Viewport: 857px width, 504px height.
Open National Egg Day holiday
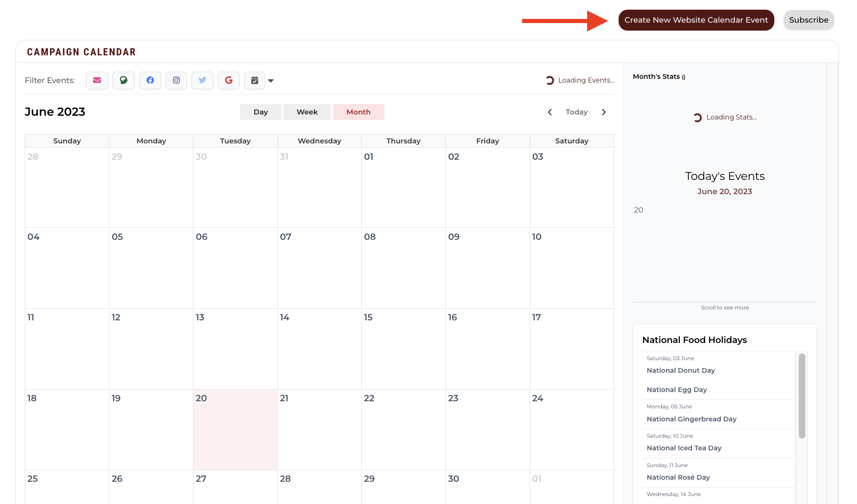[677, 390]
